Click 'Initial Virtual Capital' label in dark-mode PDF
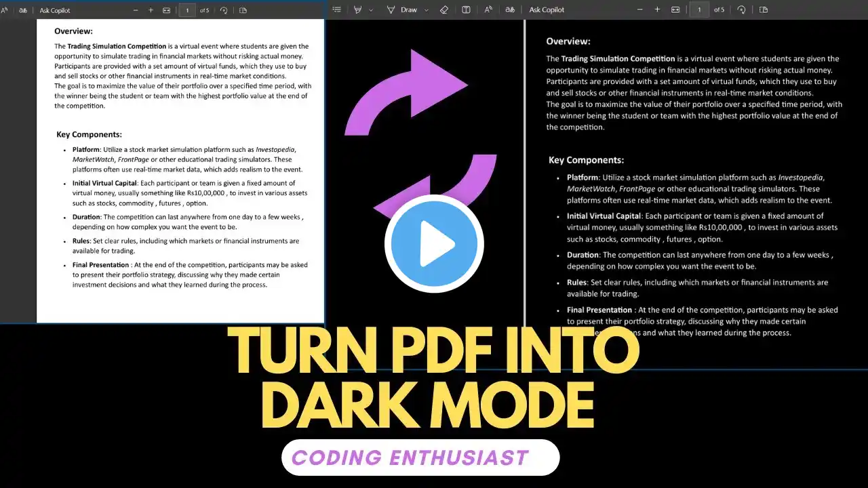 [x=604, y=216]
